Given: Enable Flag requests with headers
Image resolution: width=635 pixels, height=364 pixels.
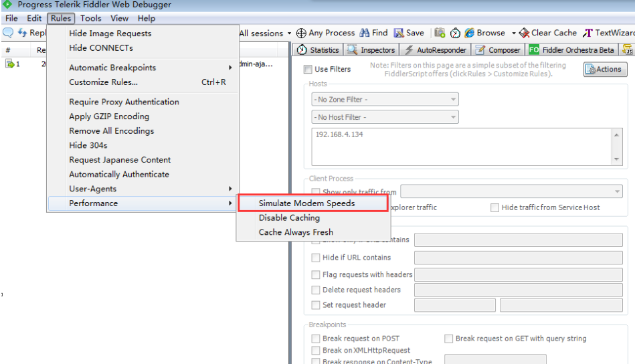Looking at the screenshot, I should coord(315,274).
